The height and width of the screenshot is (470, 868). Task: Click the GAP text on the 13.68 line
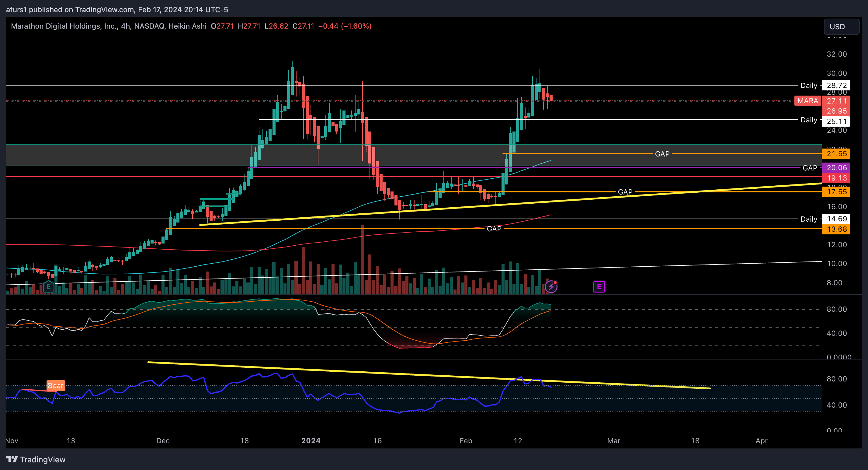[494, 229]
